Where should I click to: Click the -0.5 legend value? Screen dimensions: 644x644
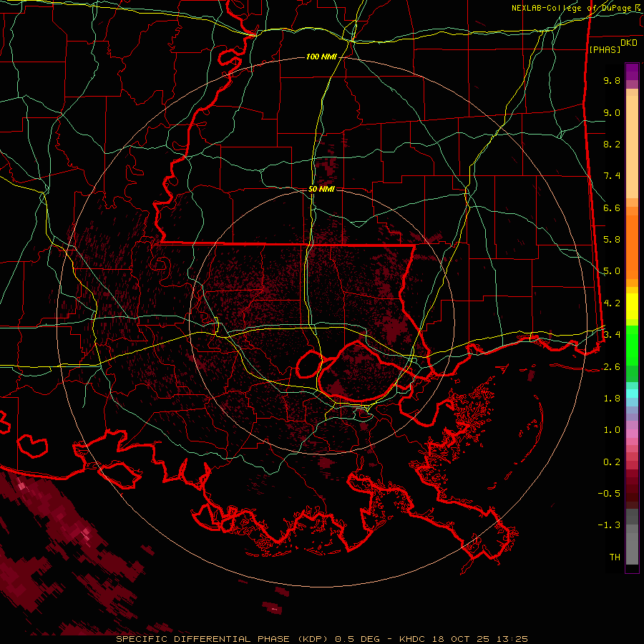click(x=609, y=493)
